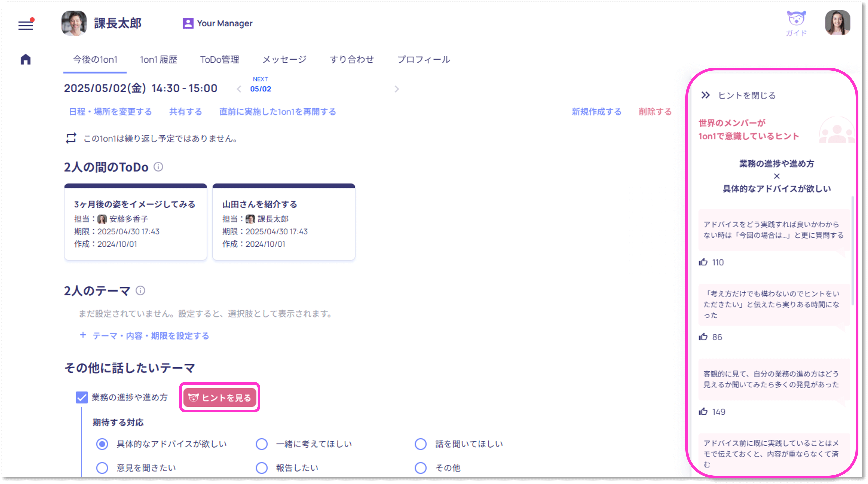Click テーマ・内容・期限を設定する link
Viewport: 868px width, 484px height.
[151, 336]
